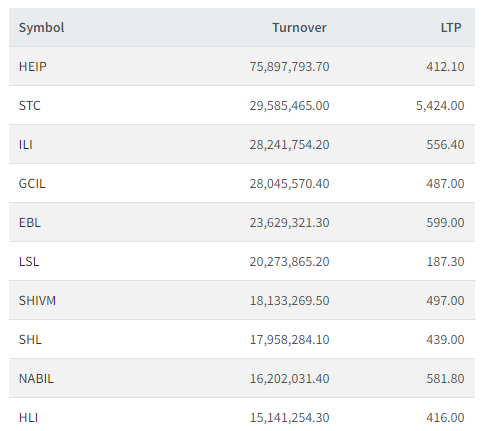Click STC LTP value 5,424.00
This screenshot has width=484, height=431.
tap(440, 106)
